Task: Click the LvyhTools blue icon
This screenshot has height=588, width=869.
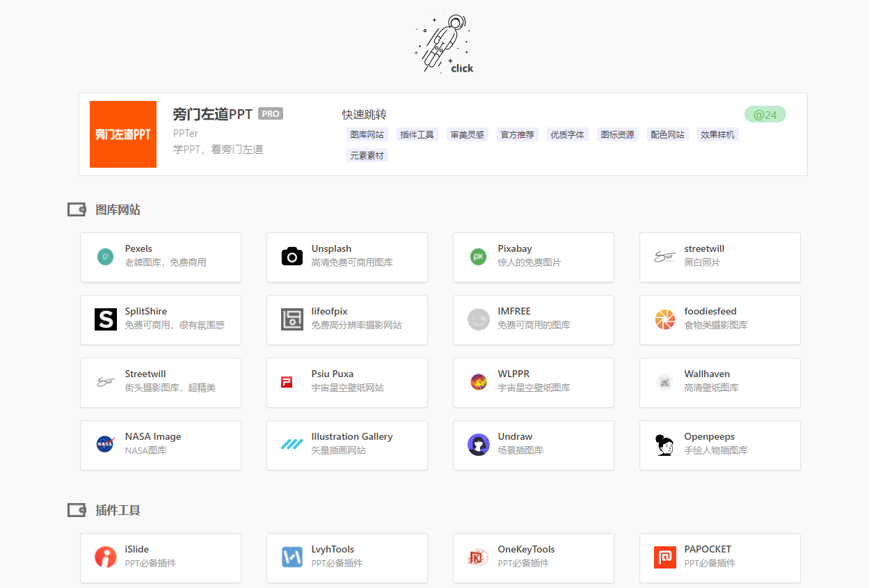Action: tap(292, 557)
